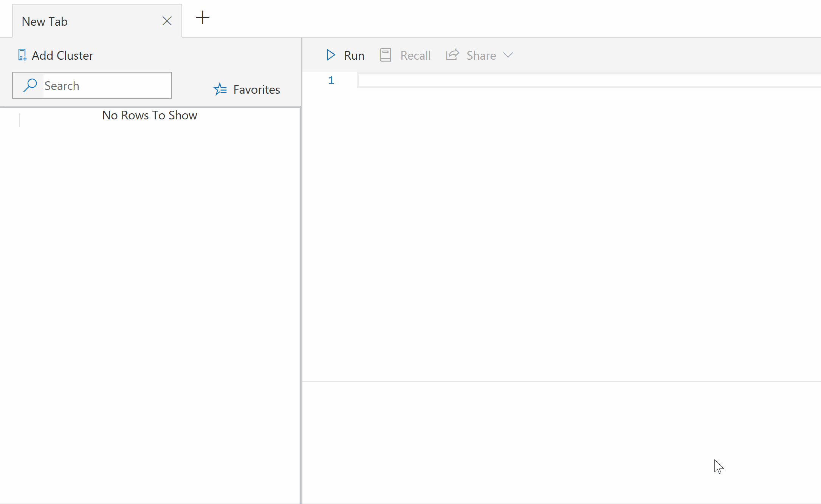Click line number 1 in the gutter
The image size is (821, 504).
[331, 80]
